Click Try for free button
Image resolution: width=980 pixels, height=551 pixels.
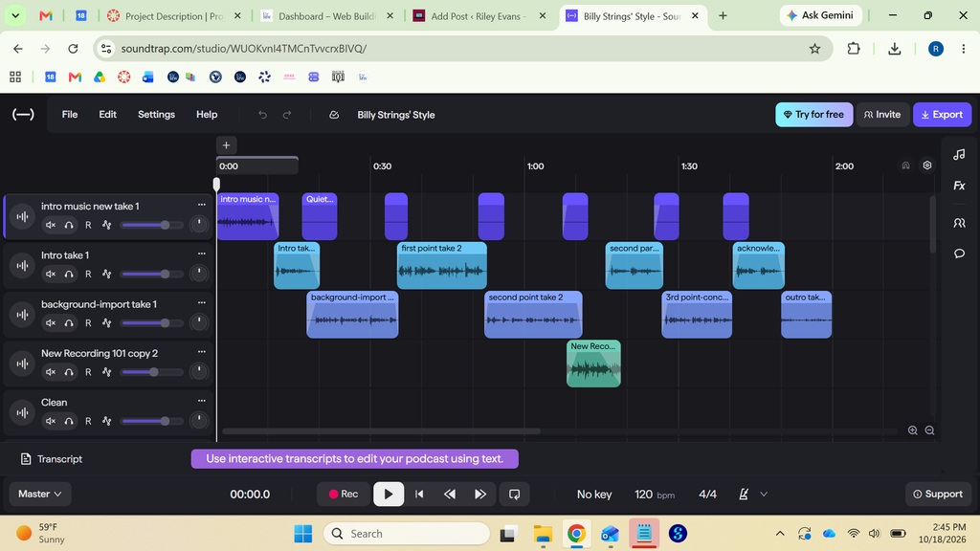point(813,115)
